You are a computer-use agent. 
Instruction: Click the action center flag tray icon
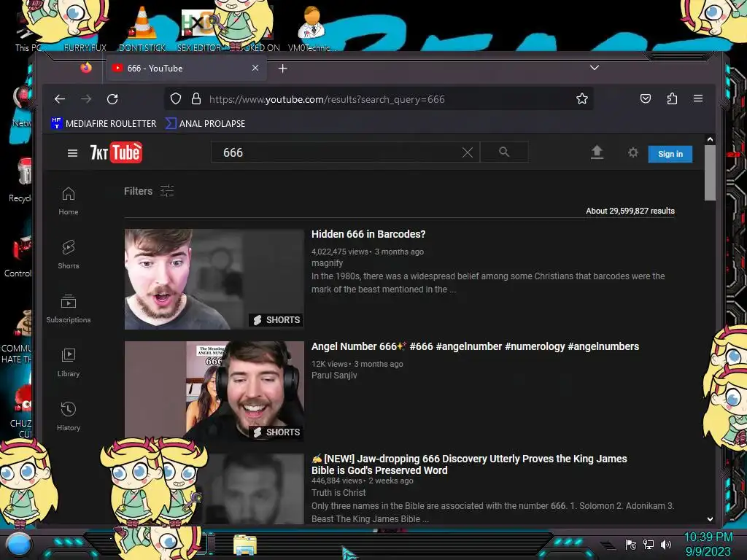[x=631, y=544]
